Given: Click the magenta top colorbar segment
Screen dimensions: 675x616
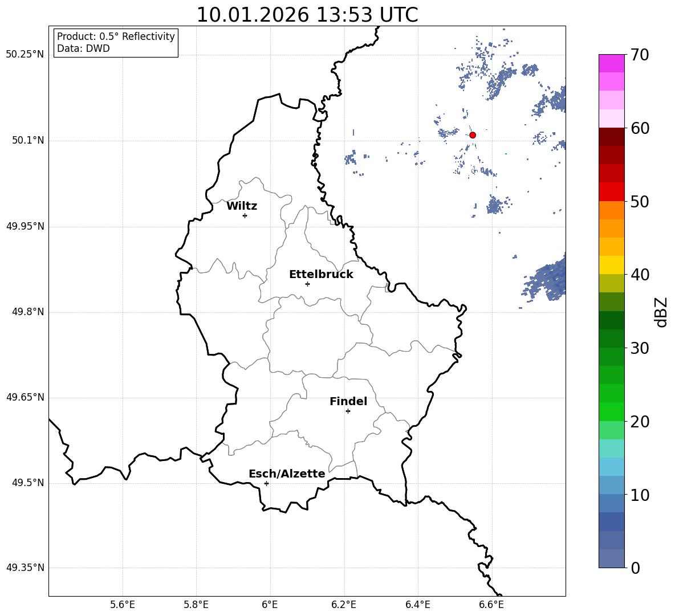Looking at the screenshot, I should (x=612, y=63).
